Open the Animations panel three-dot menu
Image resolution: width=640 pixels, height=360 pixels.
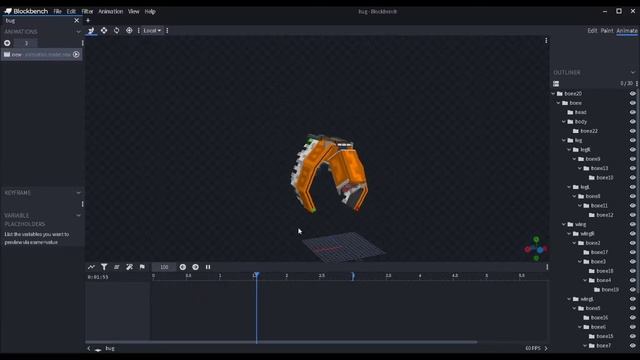[x=82, y=43]
